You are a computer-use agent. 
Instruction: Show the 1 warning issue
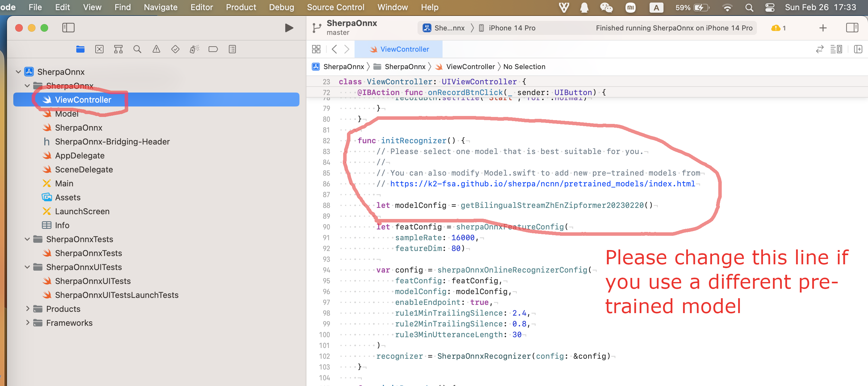778,28
